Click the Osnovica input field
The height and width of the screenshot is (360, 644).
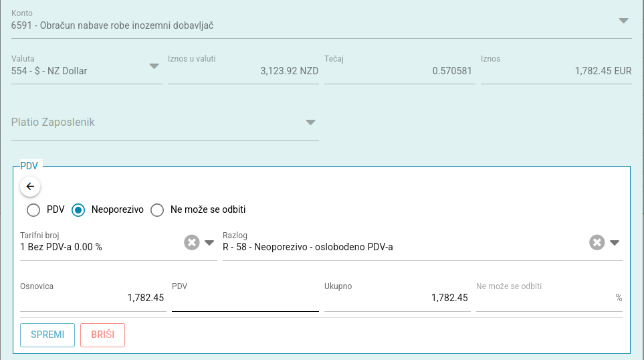tap(93, 298)
